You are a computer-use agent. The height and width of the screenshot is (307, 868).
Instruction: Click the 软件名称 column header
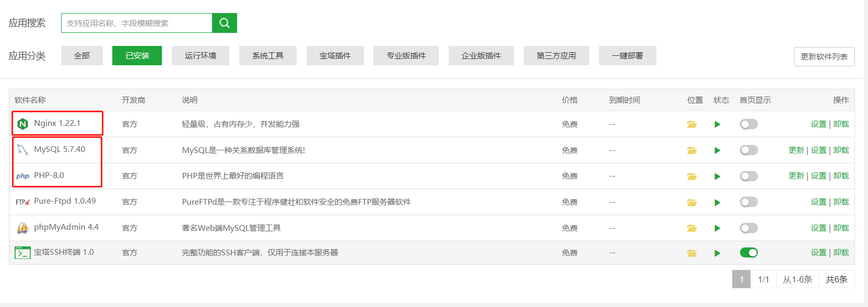point(30,100)
